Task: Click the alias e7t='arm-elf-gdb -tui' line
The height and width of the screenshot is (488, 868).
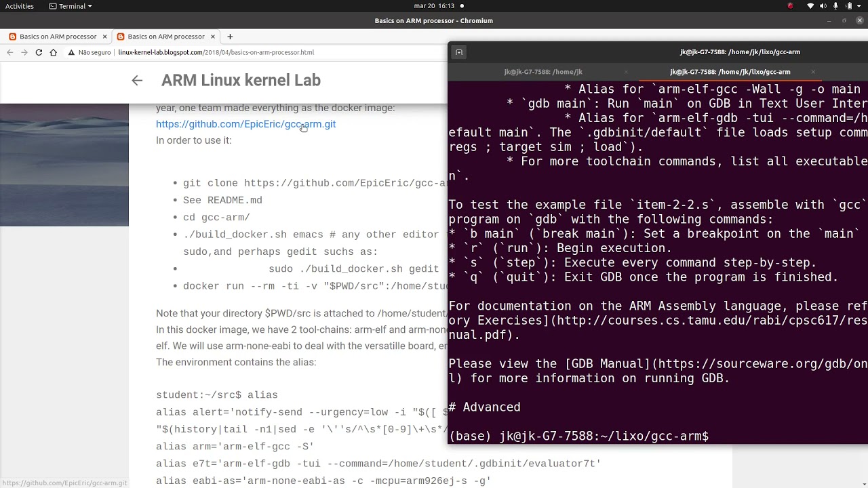Action: [378, 464]
